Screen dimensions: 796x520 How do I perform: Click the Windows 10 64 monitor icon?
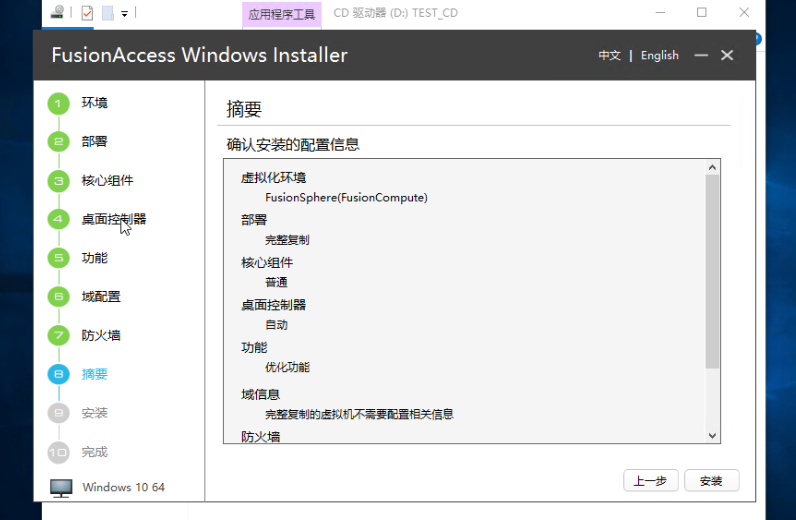(62, 488)
